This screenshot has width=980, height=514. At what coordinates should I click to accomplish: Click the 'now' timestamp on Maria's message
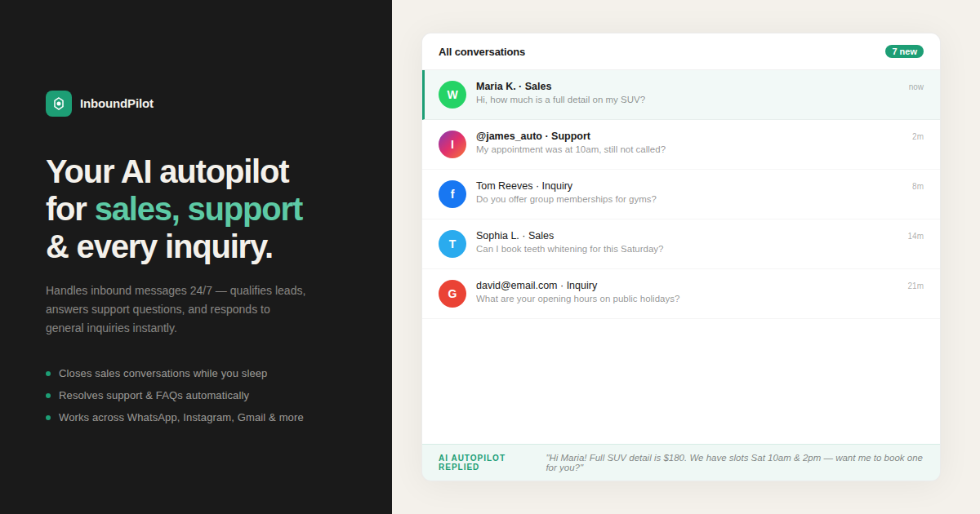(916, 86)
